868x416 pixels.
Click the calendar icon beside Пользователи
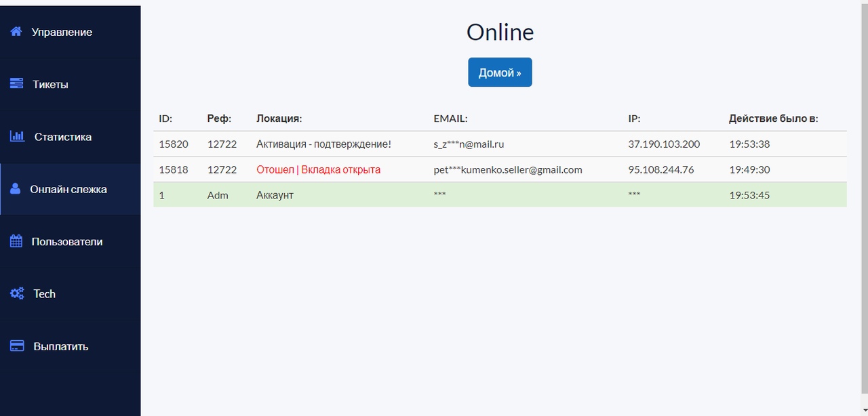pos(16,241)
